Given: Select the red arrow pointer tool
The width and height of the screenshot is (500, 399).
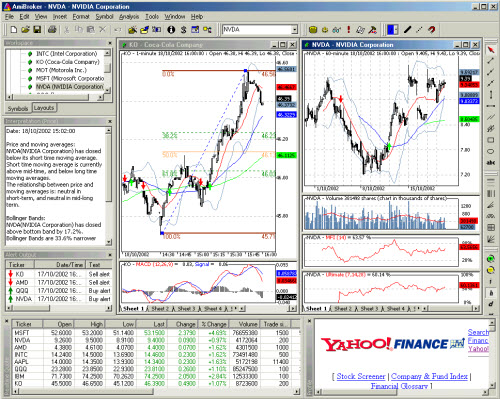Looking at the screenshot, I should tap(491, 50).
